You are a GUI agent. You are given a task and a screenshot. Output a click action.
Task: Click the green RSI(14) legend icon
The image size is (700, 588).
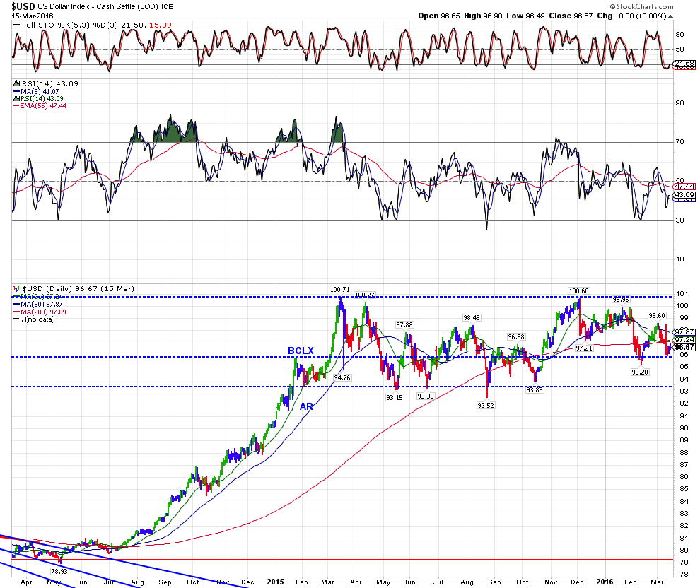point(16,98)
